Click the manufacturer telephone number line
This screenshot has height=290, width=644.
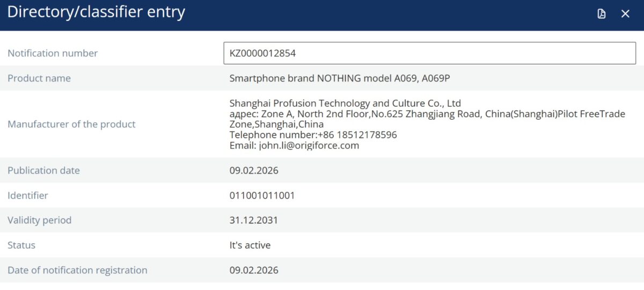tap(313, 135)
